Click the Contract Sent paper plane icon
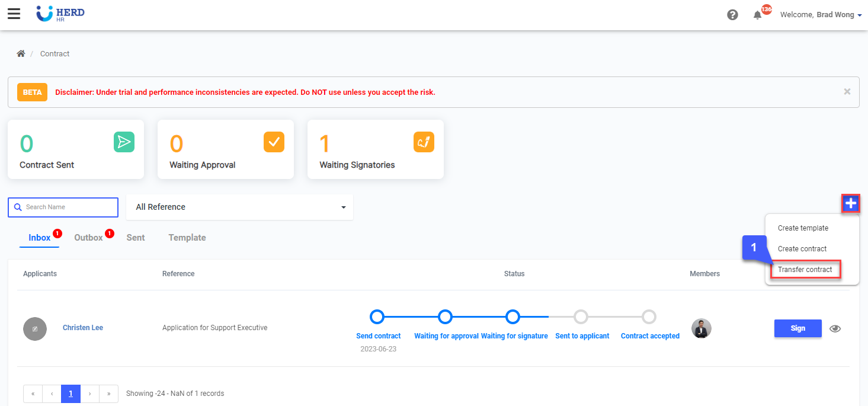 [x=124, y=142]
